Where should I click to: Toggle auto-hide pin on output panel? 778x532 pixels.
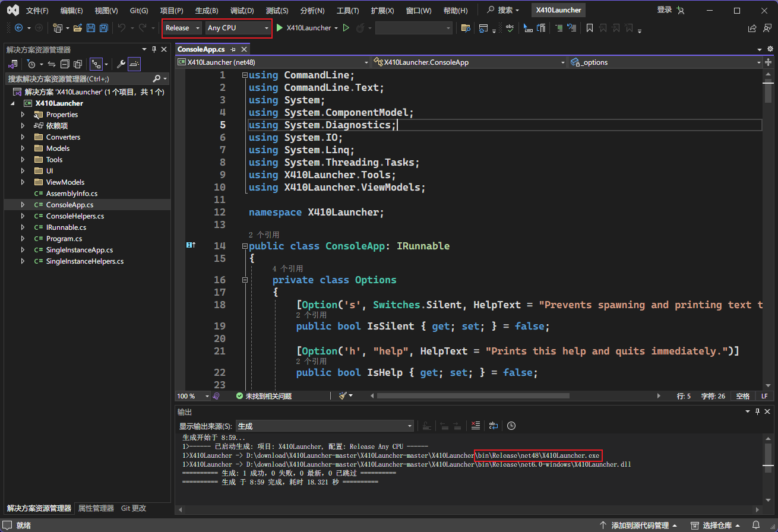click(x=758, y=411)
